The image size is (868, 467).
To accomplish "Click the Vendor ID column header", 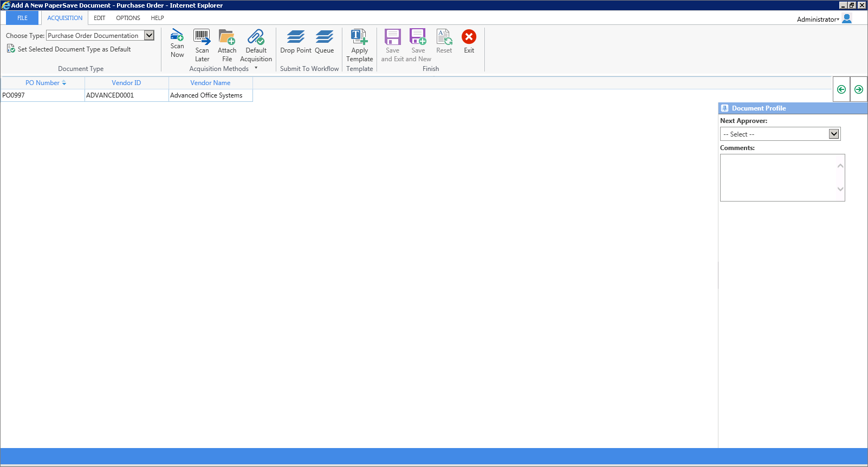I will point(126,83).
